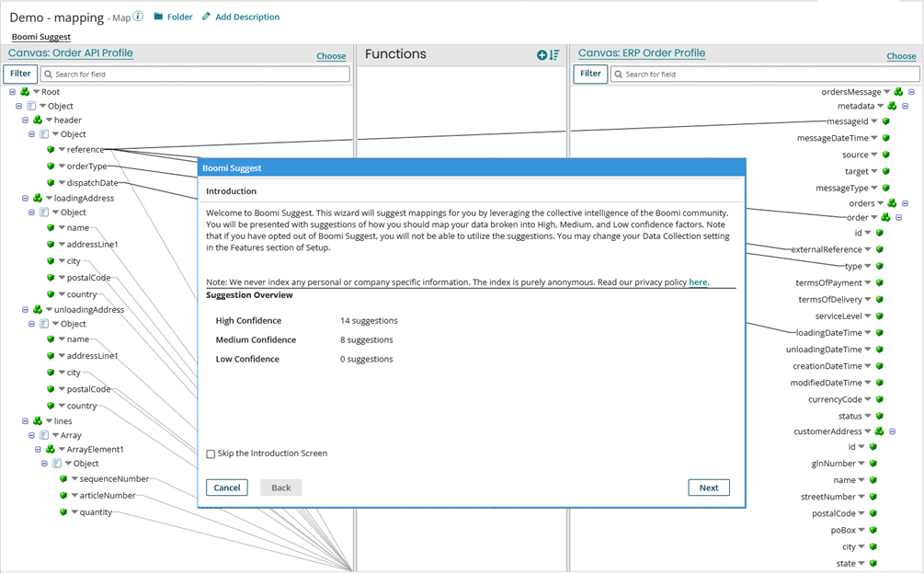Click the green cube icon beside loadingDateTime
The image size is (924, 574).
[879, 332]
